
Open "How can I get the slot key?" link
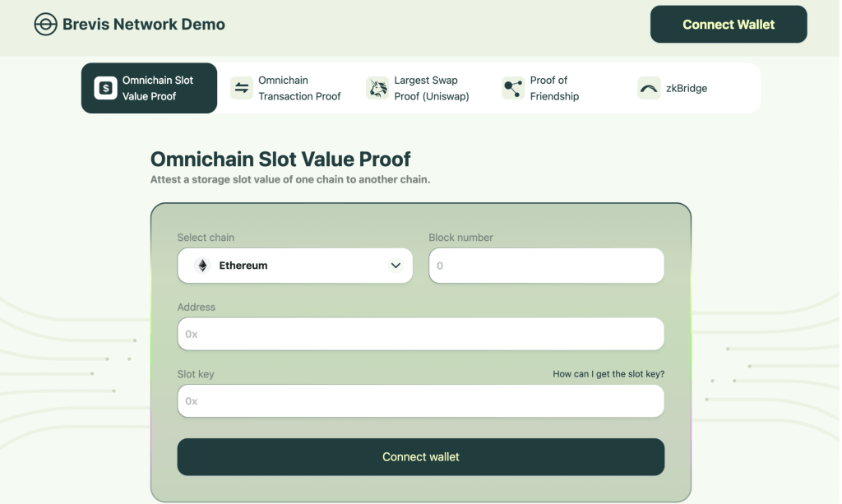tap(608, 374)
